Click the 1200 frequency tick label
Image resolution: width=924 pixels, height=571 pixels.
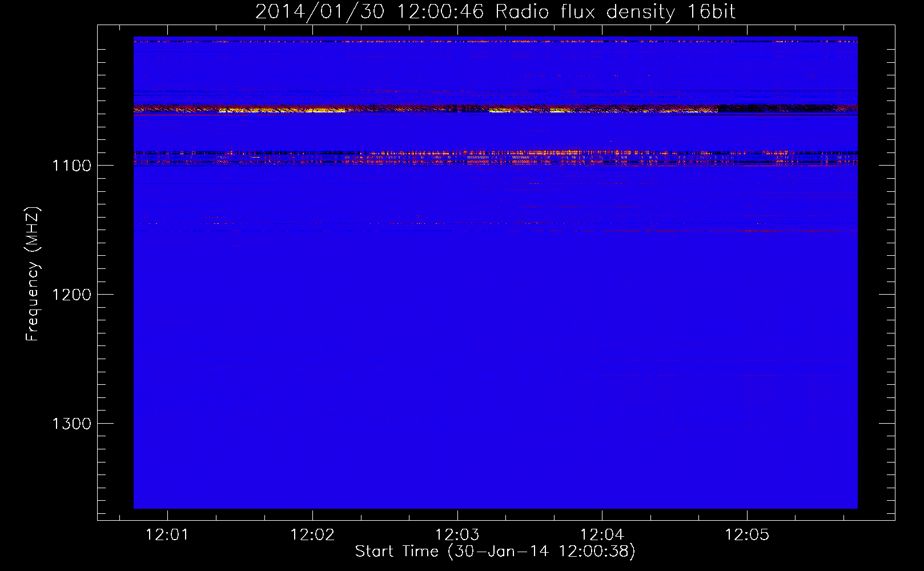click(x=72, y=295)
